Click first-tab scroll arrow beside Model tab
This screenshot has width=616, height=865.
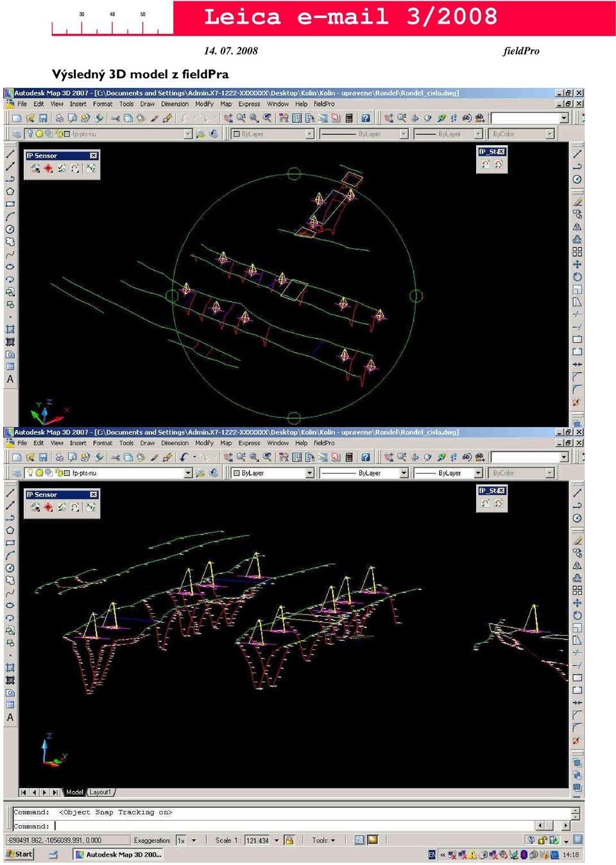click(24, 792)
